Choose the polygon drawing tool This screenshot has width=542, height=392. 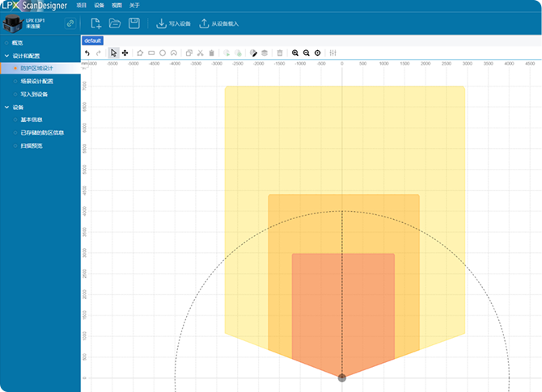[140, 53]
